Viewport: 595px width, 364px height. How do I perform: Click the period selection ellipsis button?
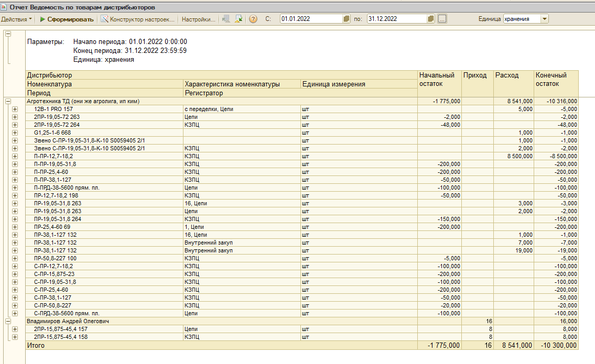click(442, 19)
